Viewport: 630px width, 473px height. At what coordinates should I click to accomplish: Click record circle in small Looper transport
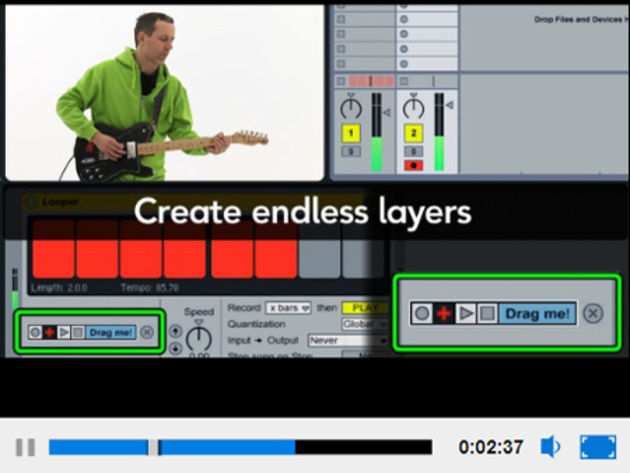(35, 332)
